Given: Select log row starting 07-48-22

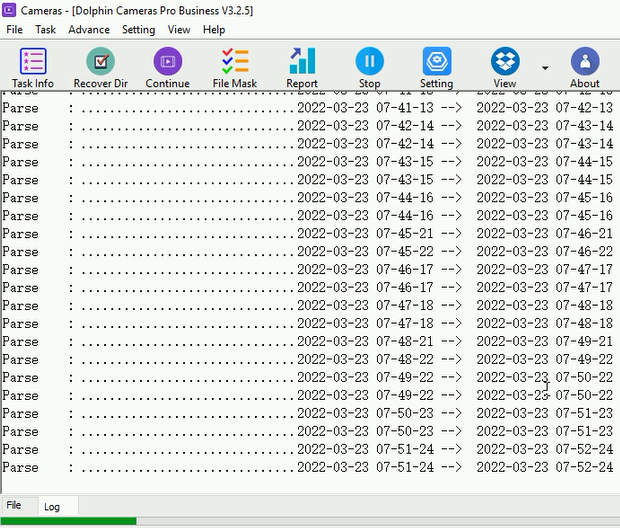Looking at the screenshot, I should [308, 360].
